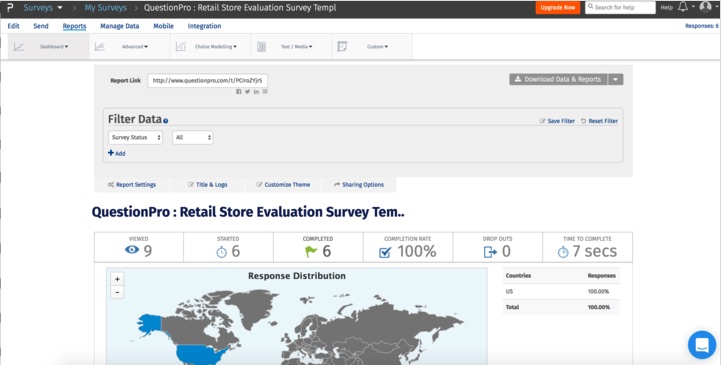Go to the Edit tab
721x365 pixels.
(13, 26)
